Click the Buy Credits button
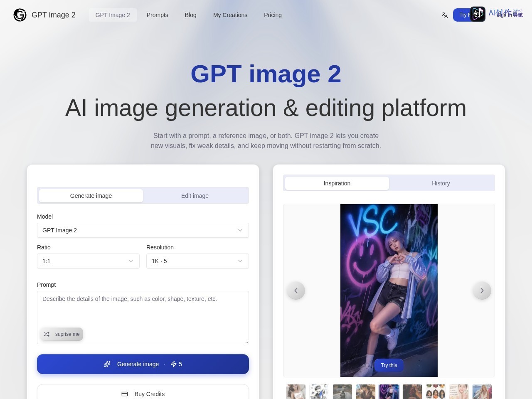532x399 pixels. [x=143, y=394]
